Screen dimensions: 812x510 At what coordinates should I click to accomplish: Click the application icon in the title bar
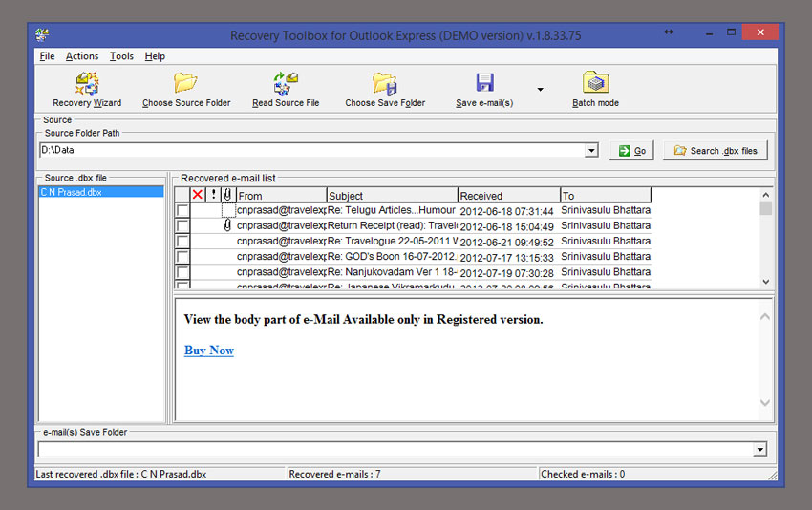click(42, 35)
